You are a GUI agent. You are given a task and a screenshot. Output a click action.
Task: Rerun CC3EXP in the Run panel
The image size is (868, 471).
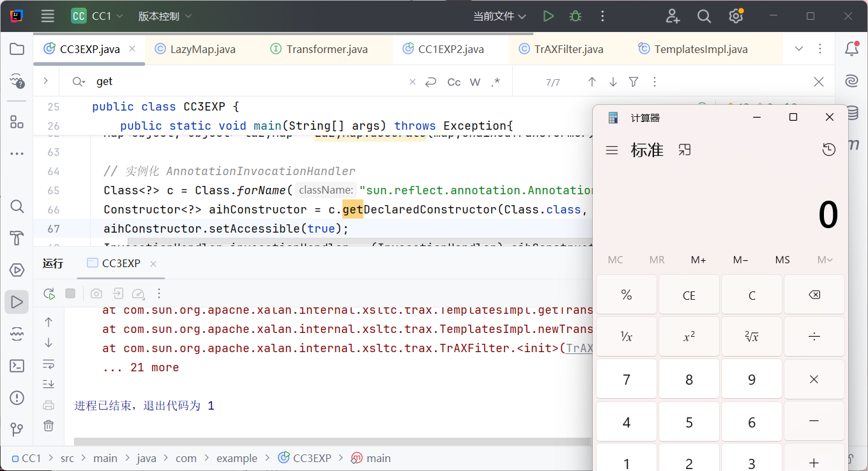tap(49, 293)
